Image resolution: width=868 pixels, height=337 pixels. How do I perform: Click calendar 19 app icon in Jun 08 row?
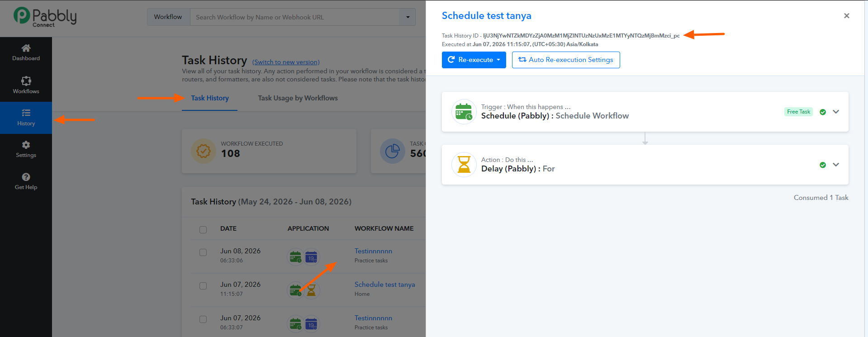[x=311, y=257]
